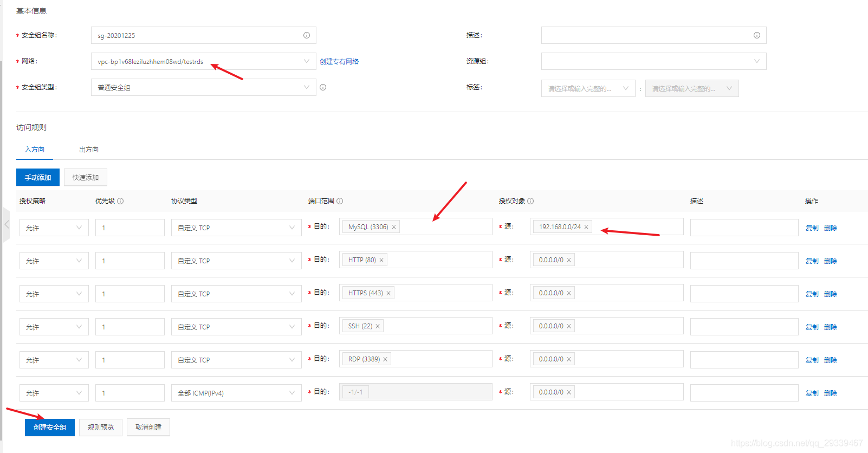Click 规则预览 button
Screen dimensions: 868x453
(101, 427)
